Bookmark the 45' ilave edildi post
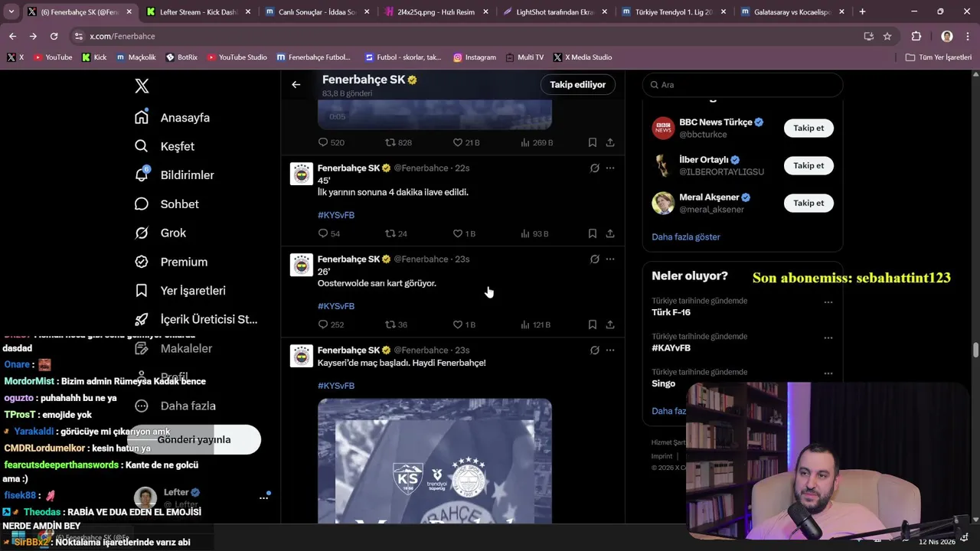This screenshot has height=551, width=980. pyautogui.click(x=593, y=233)
